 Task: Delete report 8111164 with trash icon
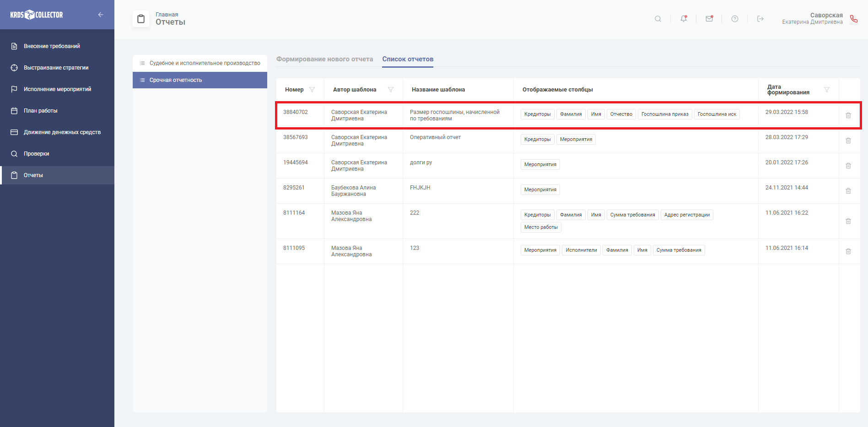tap(848, 221)
